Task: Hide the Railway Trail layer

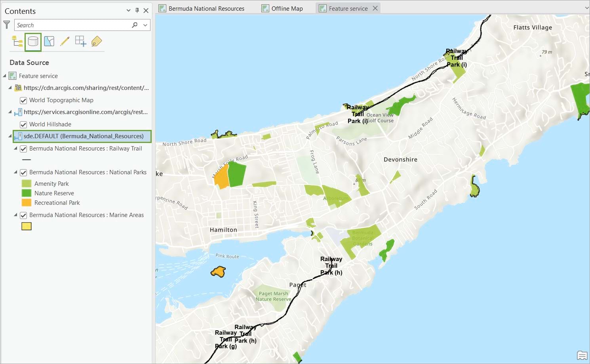Action: [x=23, y=149]
